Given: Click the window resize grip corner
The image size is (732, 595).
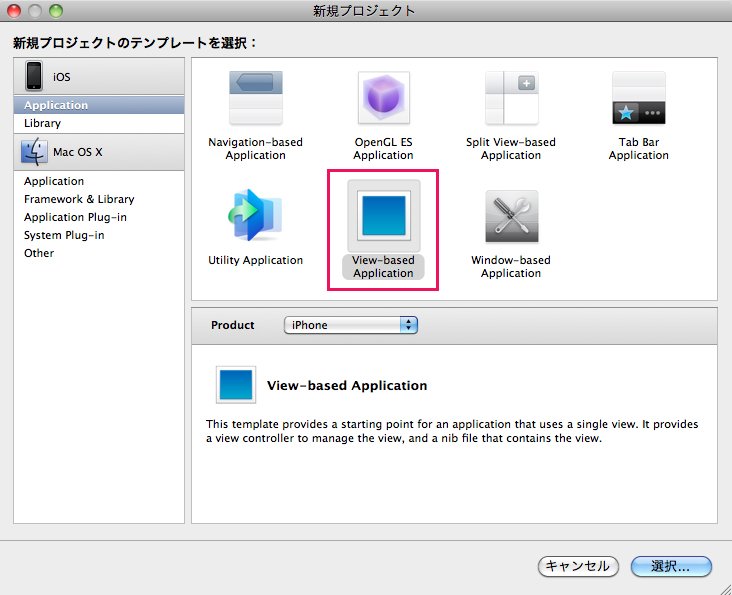Looking at the screenshot, I should tap(725, 588).
